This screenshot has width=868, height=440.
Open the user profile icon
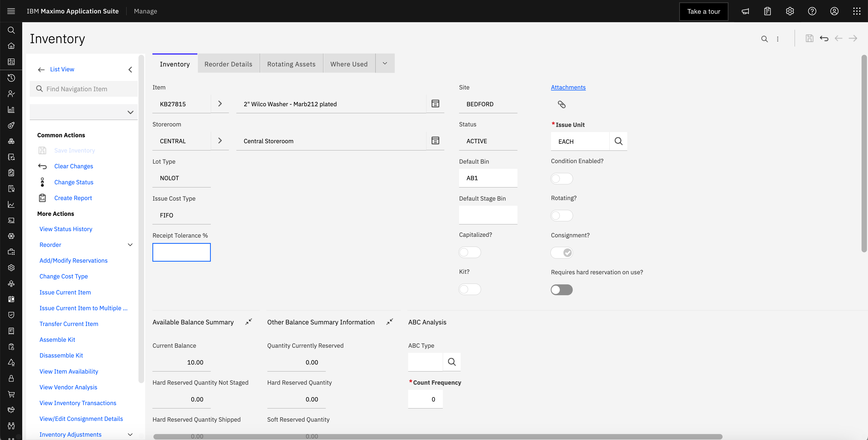pos(834,11)
